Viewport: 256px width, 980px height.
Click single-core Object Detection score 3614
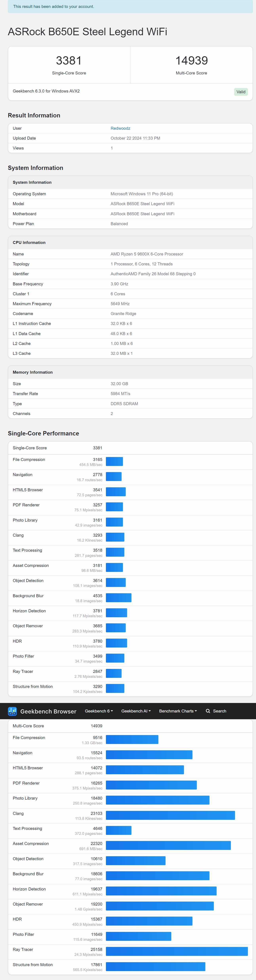tap(98, 581)
